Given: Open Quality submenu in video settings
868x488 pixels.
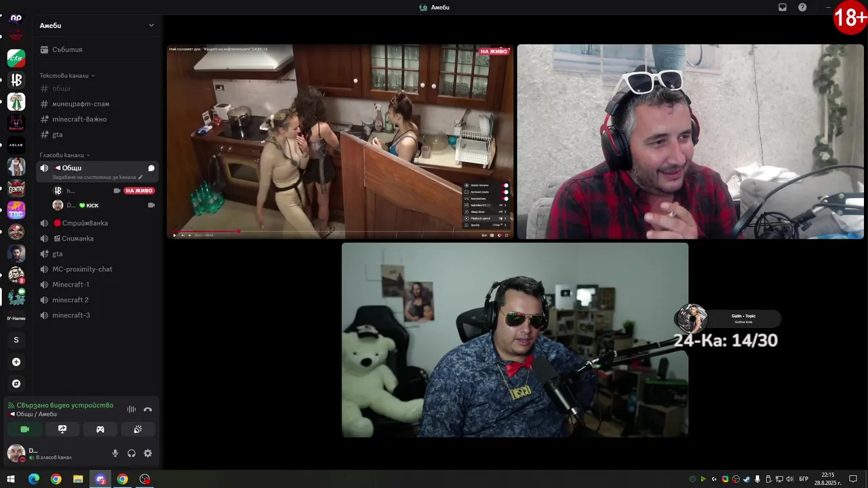Looking at the screenshot, I should tap(487, 225).
